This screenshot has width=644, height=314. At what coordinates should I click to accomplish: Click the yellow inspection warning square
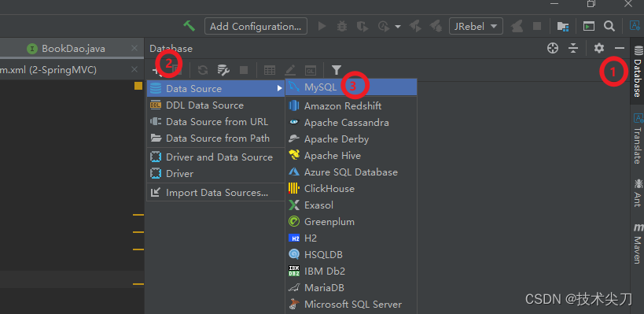pos(138,86)
